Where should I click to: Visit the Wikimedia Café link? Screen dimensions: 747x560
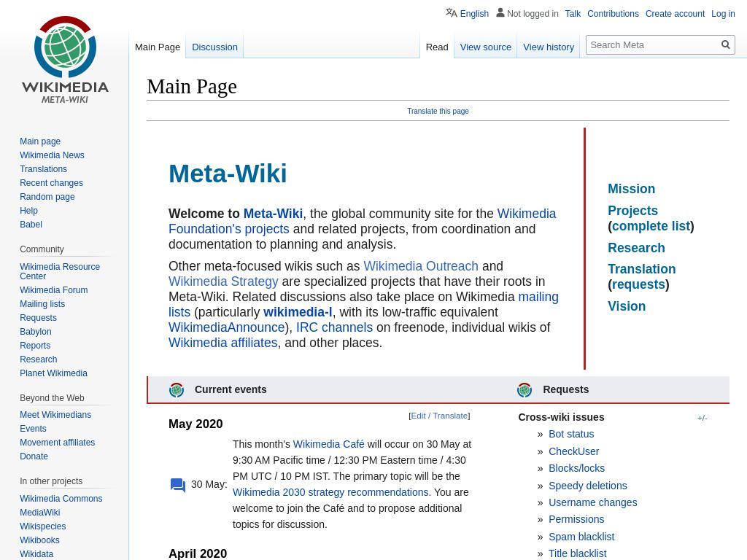(x=328, y=444)
